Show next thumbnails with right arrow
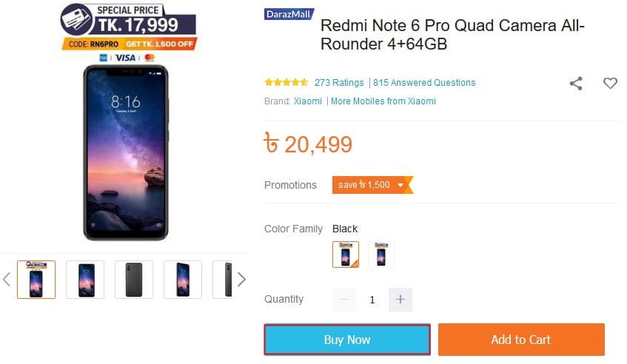 pos(241,280)
